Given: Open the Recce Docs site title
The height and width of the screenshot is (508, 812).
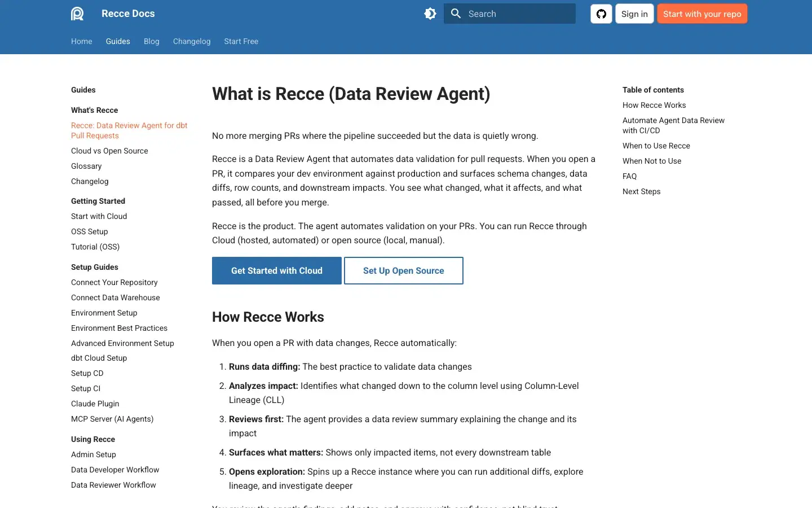Looking at the screenshot, I should tap(128, 14).
